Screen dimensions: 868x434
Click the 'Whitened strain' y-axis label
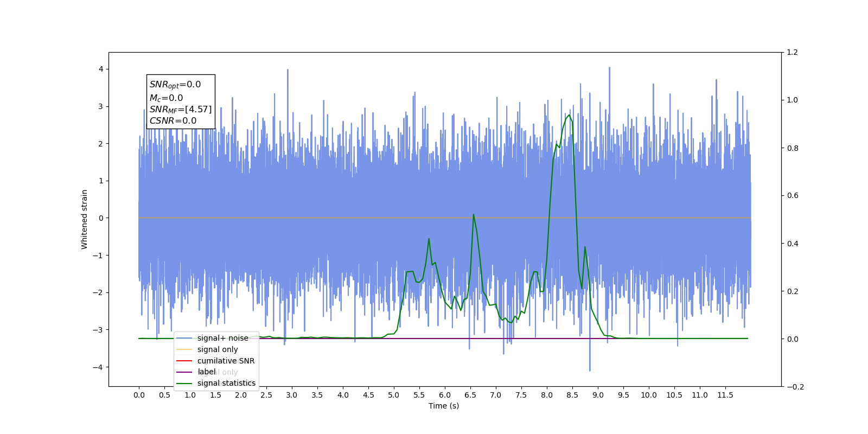85,219
